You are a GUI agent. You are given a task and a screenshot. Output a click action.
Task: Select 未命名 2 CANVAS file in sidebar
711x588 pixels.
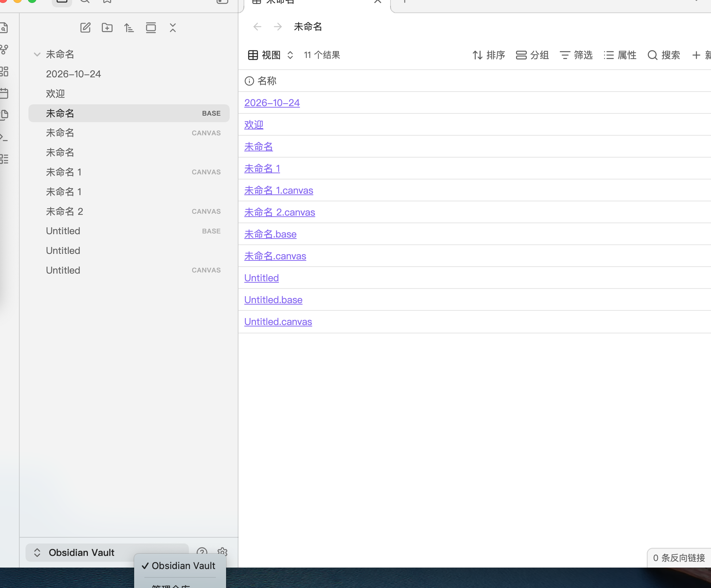pos(129,212)
